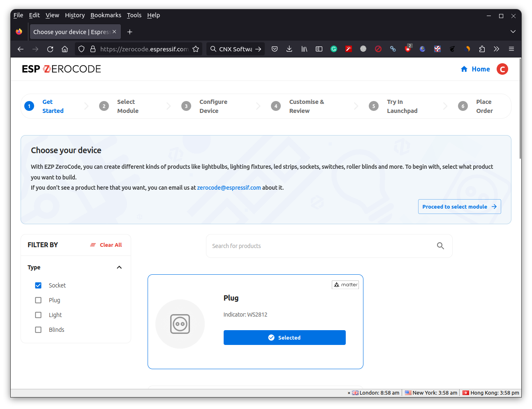532x409 pixels.
Task: Click the Home link
Action: pyautogui.click(x=475, y=69)
